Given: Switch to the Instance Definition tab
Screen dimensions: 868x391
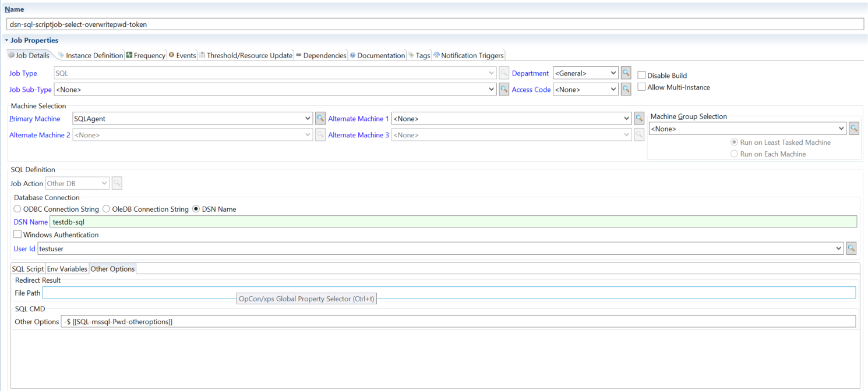Looking at the screenshot, I should point(90,55).
